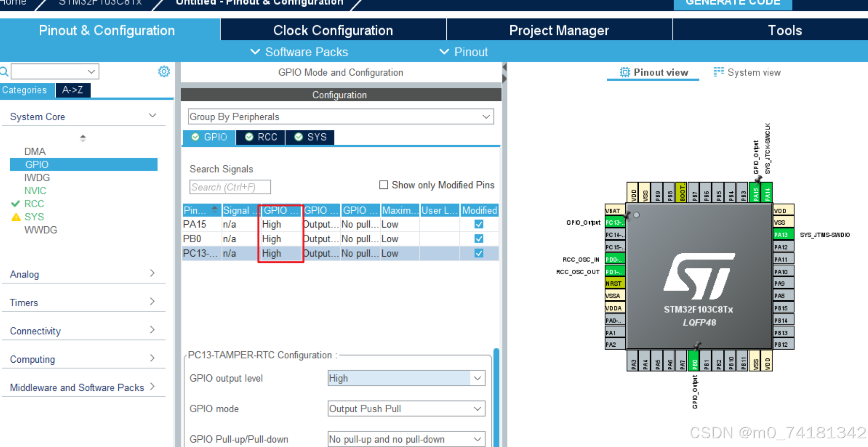Screen dimensions: 868x447
Task: Select the PA15 row in the pin table
Action: point(340,224)
